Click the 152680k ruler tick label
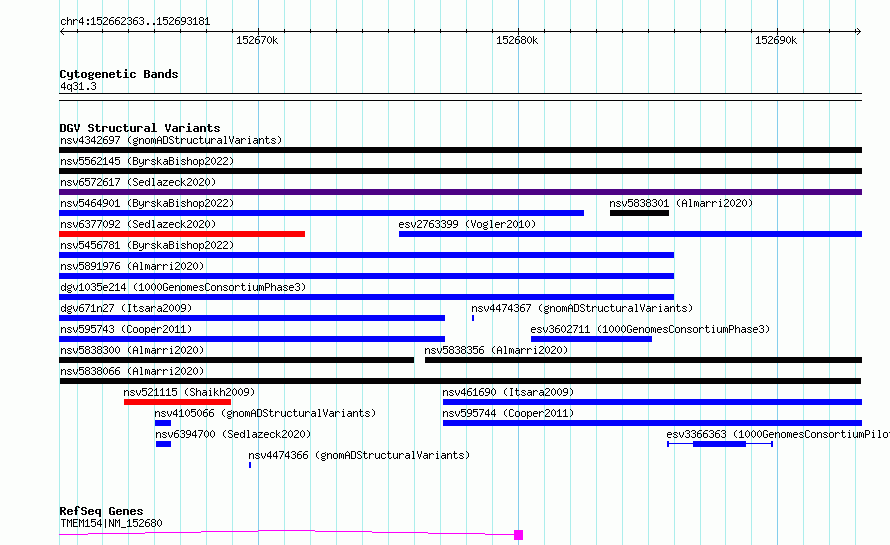Screen dimensions: 890x545 coord(517,41)
